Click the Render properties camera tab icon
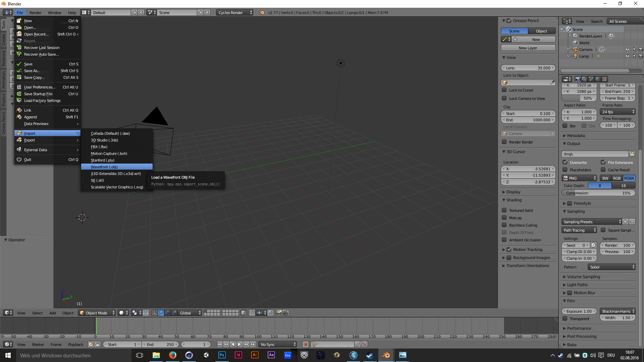 pos(578,79)
